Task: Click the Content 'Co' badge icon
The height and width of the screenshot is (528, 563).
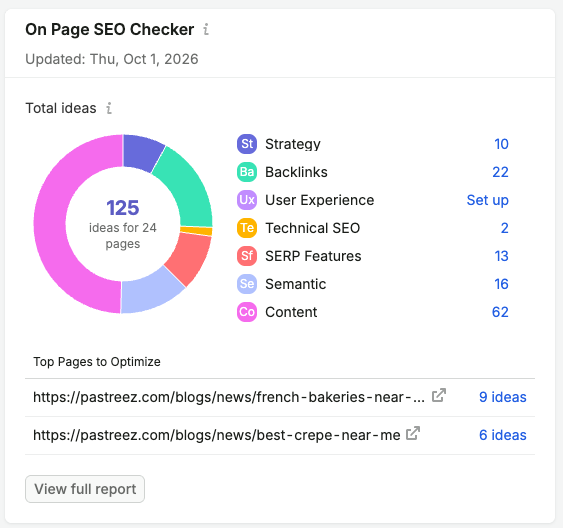Action: (247, 312)
